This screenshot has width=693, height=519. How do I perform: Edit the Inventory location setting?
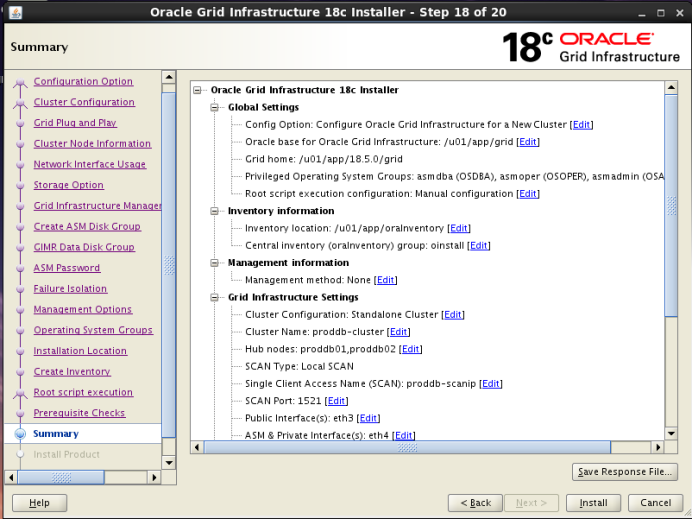459,229
